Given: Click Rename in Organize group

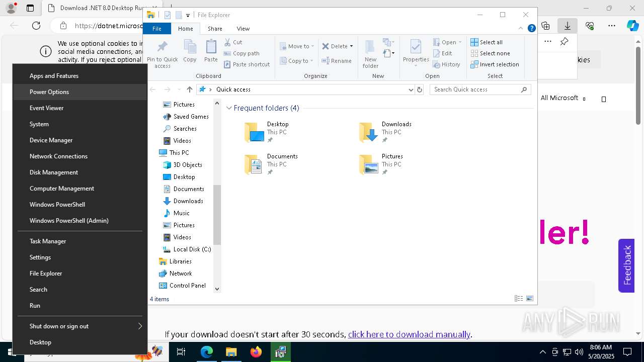Looking at the screenshot, I should point(337,61).
